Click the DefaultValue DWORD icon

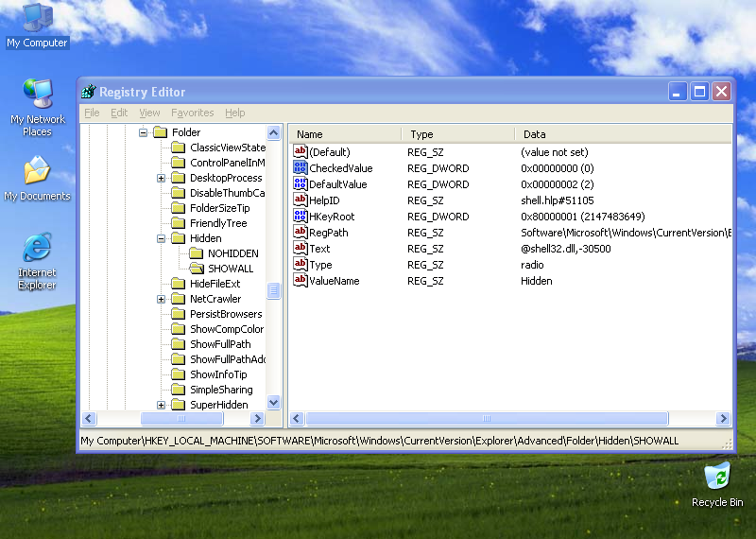pyautogui.click(x=300, y=183)
